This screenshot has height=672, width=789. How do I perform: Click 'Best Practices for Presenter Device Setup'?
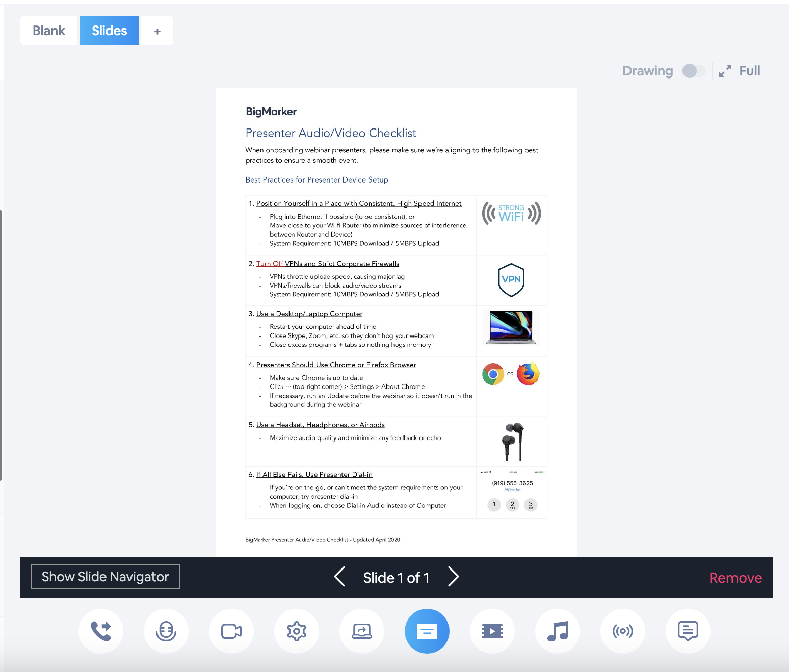(x=317, y=180)
